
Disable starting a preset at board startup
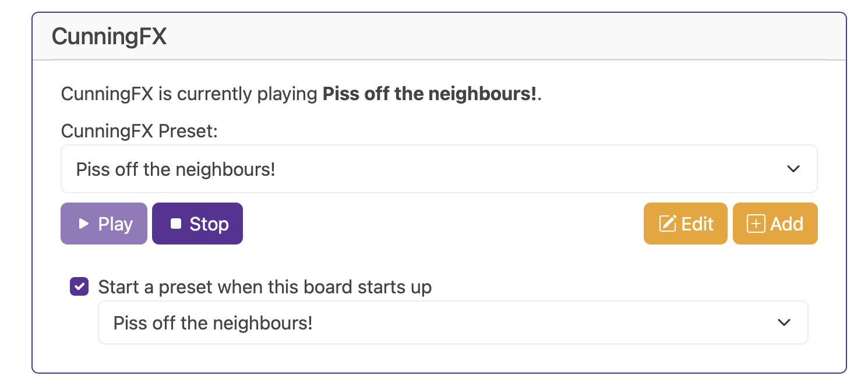[79, 286]
